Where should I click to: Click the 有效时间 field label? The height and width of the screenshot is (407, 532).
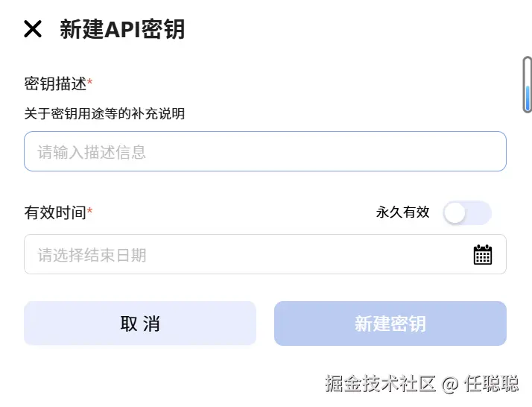[55, 212]
